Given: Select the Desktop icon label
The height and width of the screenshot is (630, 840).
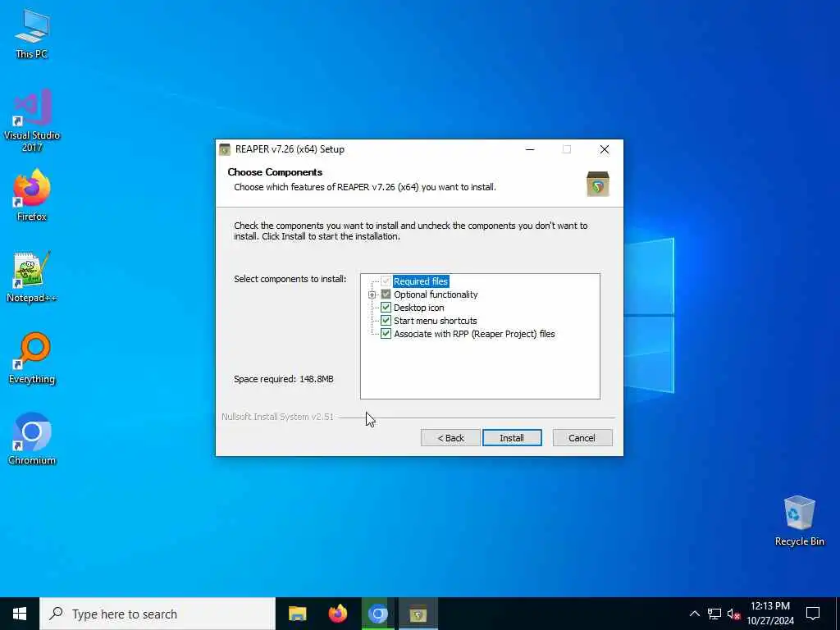Looking at the screenshot, I should coord(419,308).
